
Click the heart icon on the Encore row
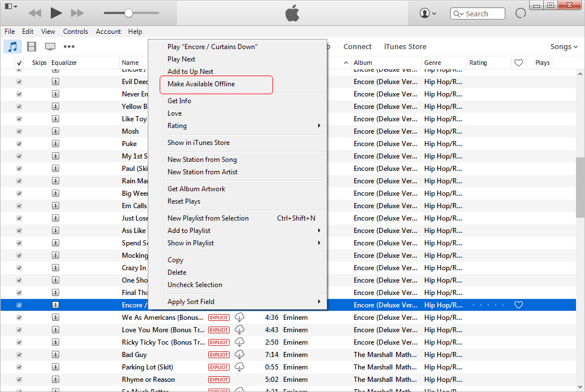point(518,305)
